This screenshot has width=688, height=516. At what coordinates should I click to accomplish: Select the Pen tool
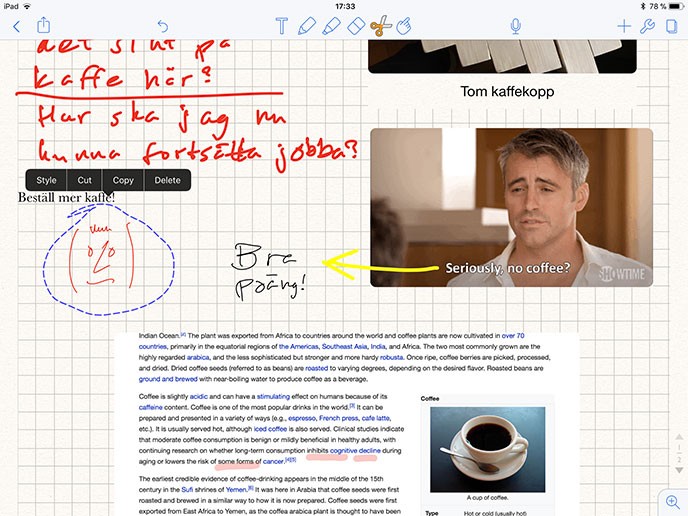click(307, 26)
